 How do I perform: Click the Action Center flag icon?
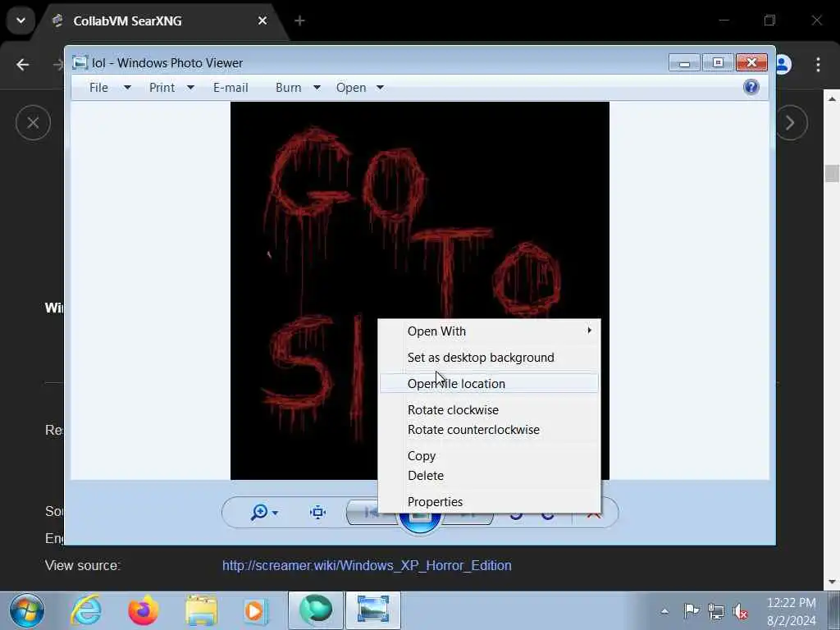click(x=691, y=610)
